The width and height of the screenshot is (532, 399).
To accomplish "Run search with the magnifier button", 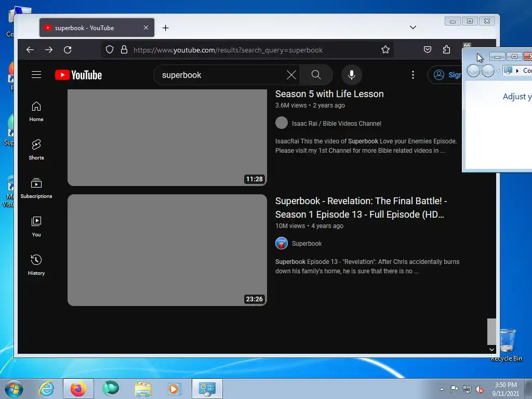I will pyautogui.click(x=316, y=75).
